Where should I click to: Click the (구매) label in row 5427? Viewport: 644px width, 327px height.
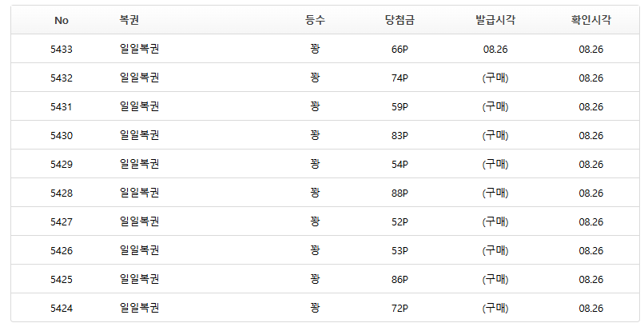point(495,221)
